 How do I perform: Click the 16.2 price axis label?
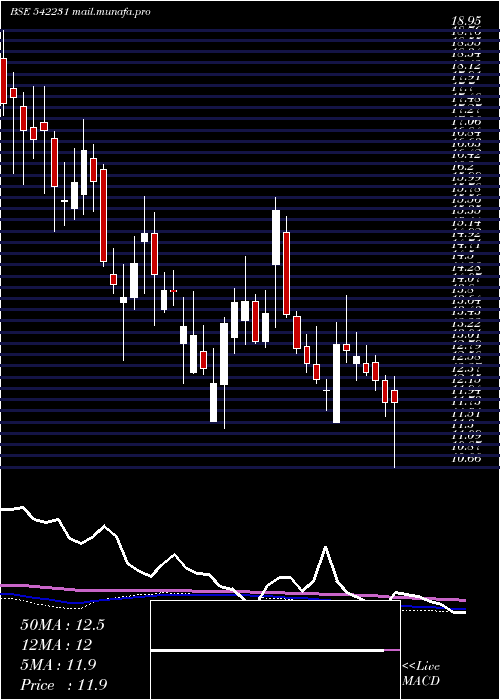[462, 166]
